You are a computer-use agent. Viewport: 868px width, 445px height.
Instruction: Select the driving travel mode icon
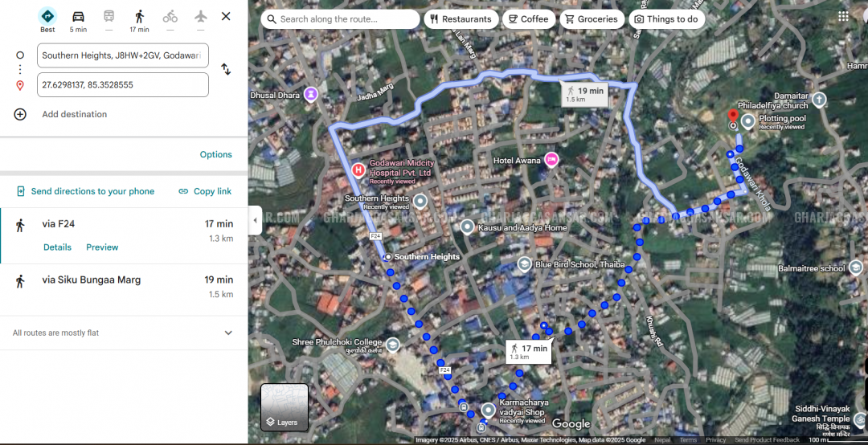pyautogui.click(x=78, y=17)
